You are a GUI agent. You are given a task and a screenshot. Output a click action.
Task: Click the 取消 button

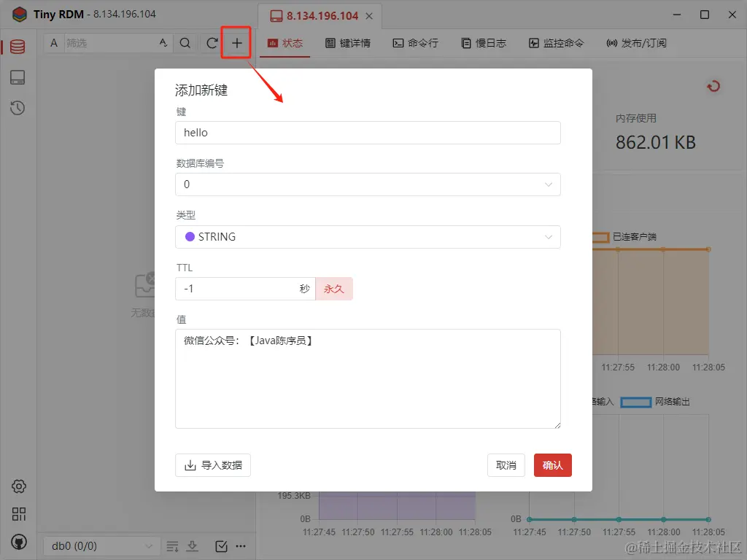[x=506, y=464]
